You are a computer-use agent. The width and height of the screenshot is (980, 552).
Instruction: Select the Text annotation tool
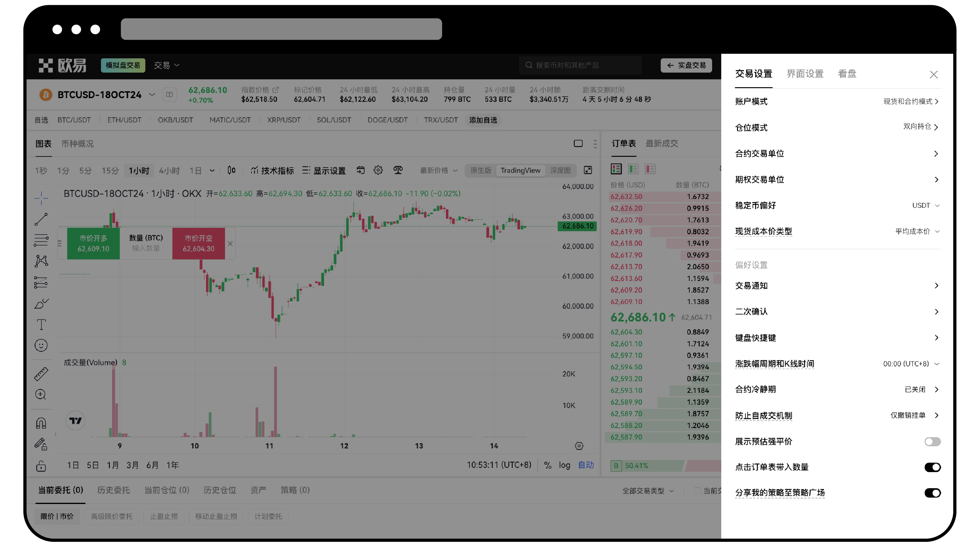[x=41, y=324]
